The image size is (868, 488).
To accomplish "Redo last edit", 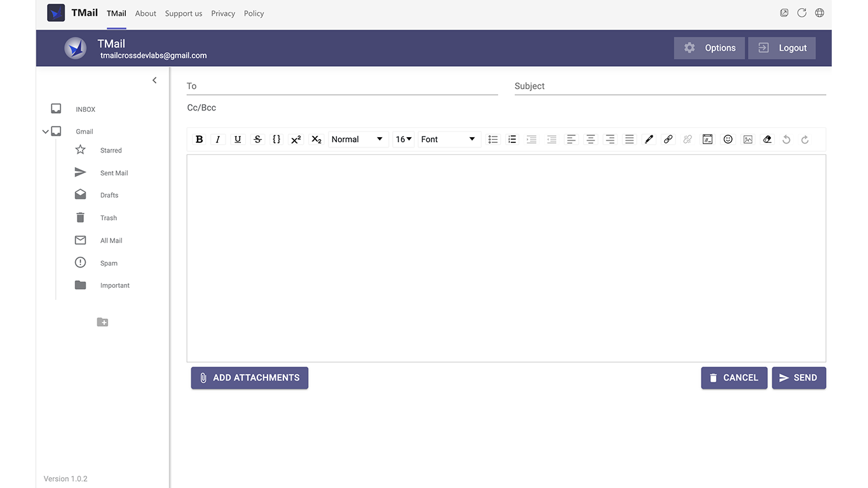I will coord(805,139).
